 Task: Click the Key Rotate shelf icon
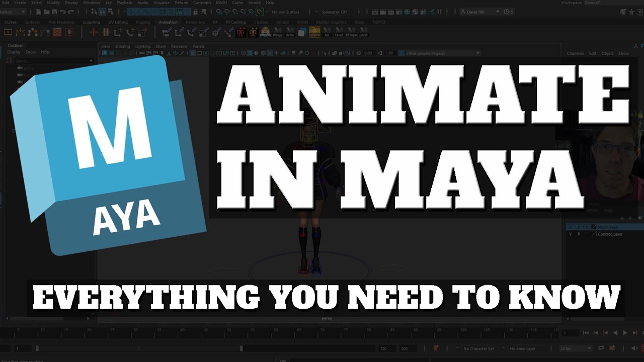[x=130, y=32]
